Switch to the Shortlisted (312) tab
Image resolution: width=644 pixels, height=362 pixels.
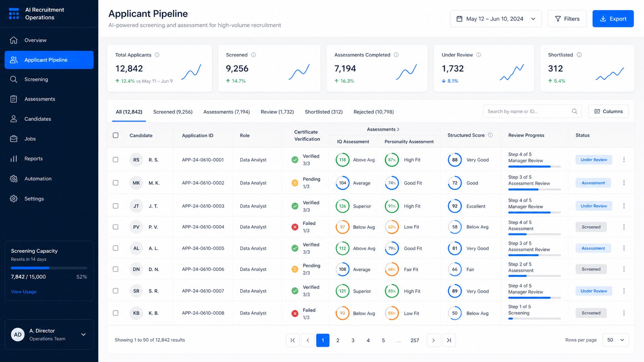[324, 112]
